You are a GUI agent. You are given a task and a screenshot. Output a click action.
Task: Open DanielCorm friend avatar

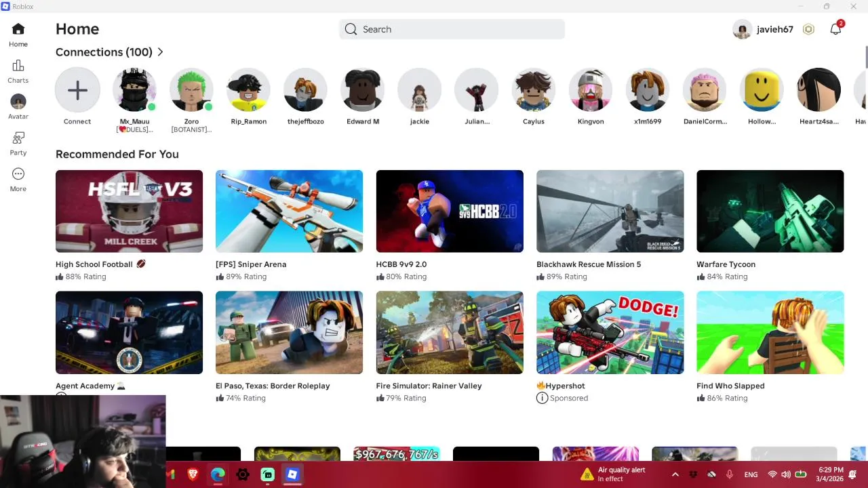coord(705,89)
